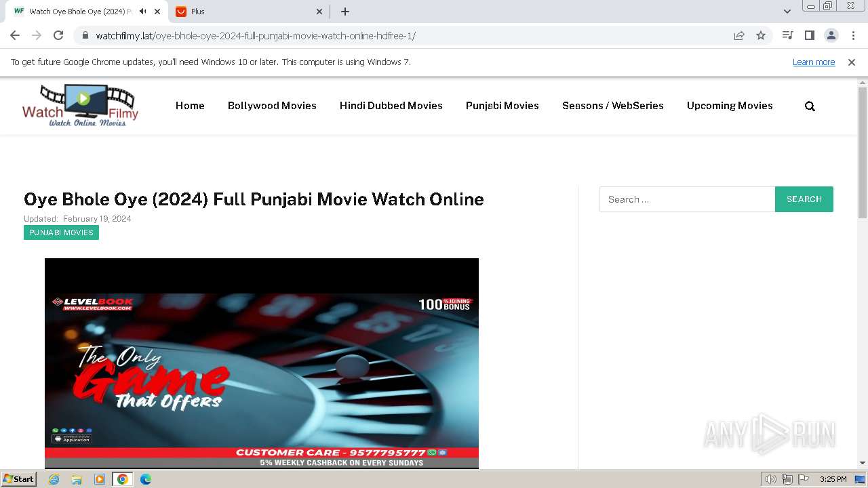Reload the current page
Image resolution: width=868 pixels, height=488 pixels.
[58, 36]
